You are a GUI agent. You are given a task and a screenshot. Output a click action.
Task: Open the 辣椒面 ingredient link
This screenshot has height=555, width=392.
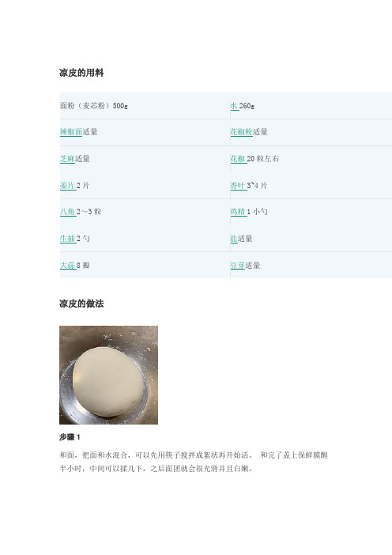pos(71,132)
